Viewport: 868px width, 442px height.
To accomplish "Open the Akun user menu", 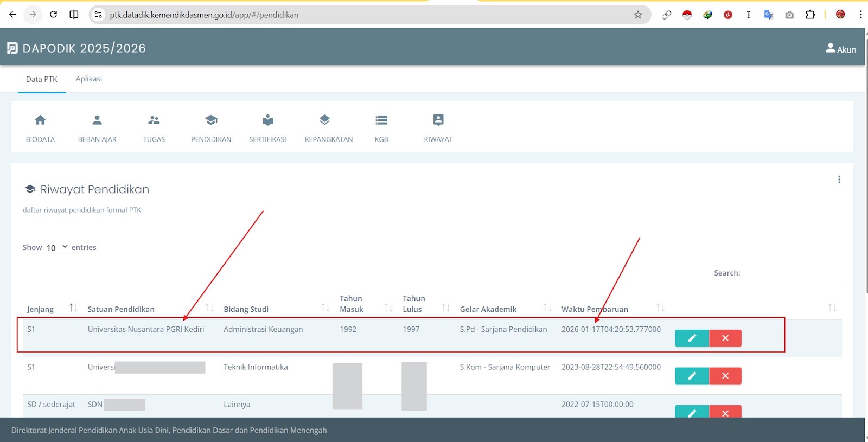I will [x=841, y=49].
